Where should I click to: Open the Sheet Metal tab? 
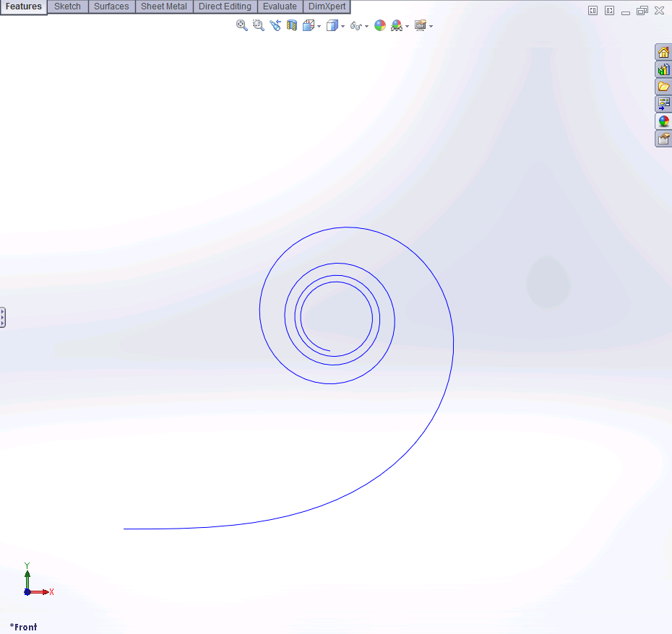click(x=164, y=6)
